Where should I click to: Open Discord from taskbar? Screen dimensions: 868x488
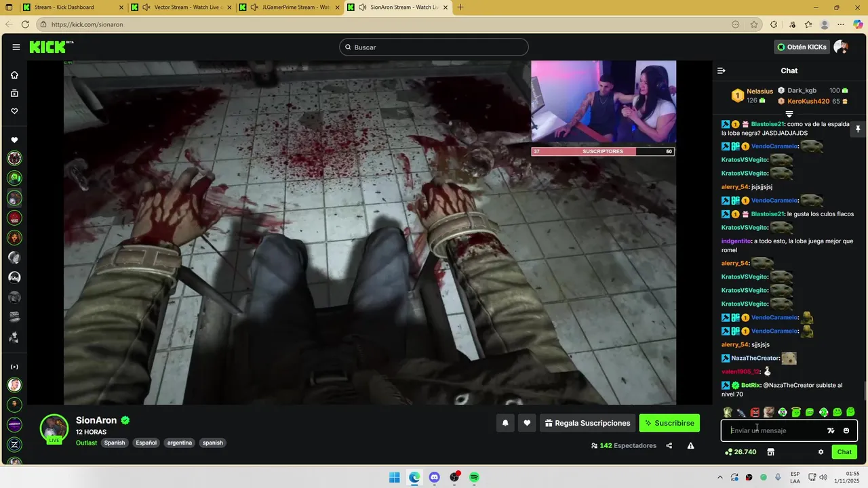pyautogui.click(x=435, y=477)
